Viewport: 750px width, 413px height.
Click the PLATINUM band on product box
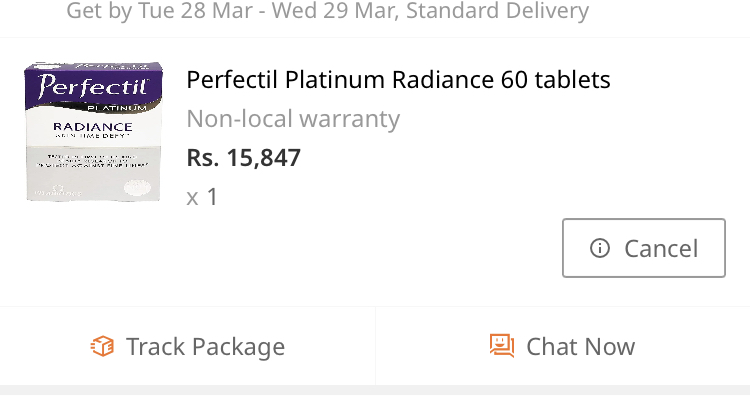(117, 108)
